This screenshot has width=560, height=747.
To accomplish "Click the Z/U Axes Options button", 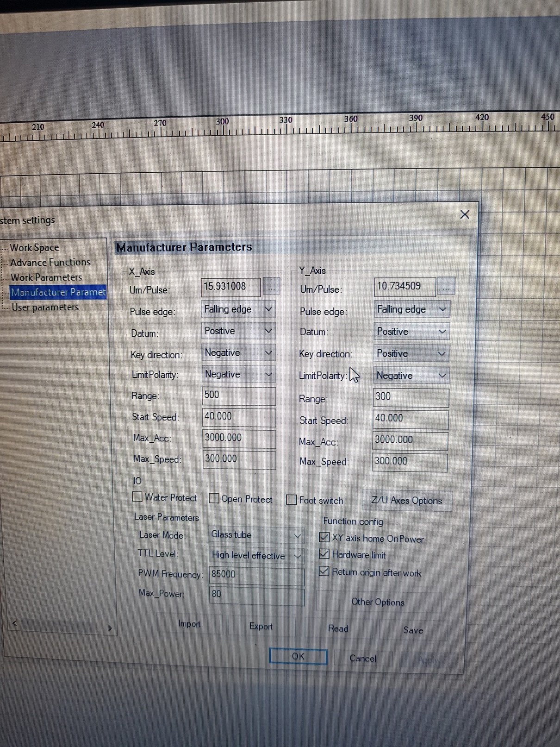I will point(406,501).
